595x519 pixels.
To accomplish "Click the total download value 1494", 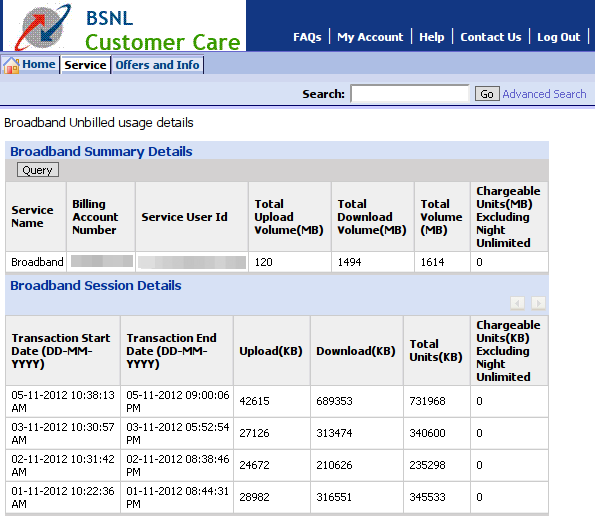I will pyautogui.click(x=349, y=262).
